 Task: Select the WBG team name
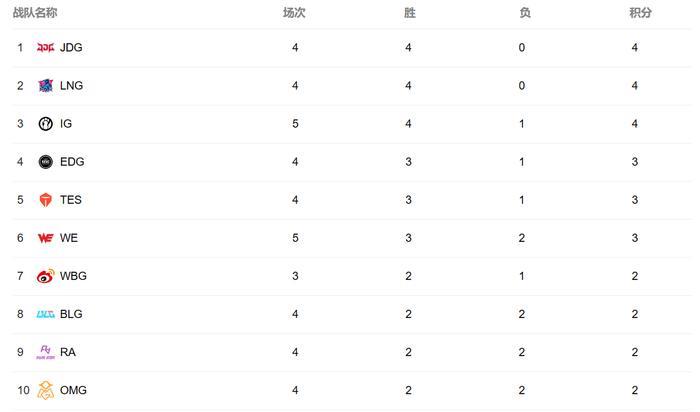coord(73,276)
